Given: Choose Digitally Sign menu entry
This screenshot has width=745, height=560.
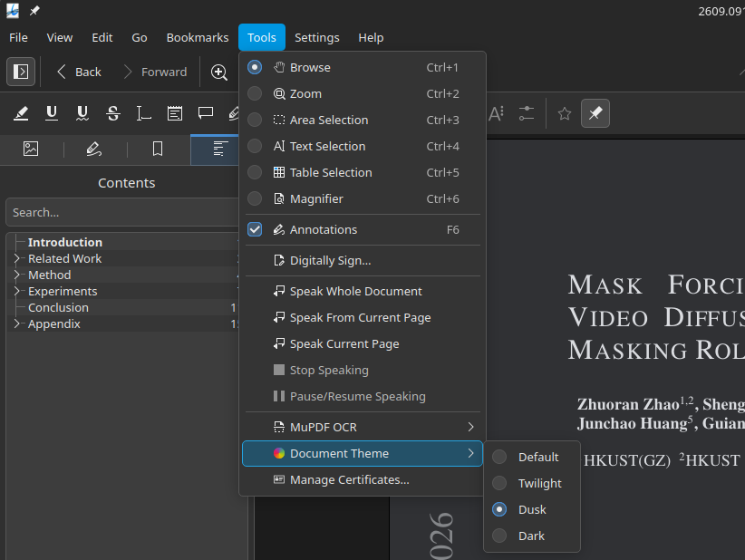Looking at the screenshot, I should tap(362, 260).
